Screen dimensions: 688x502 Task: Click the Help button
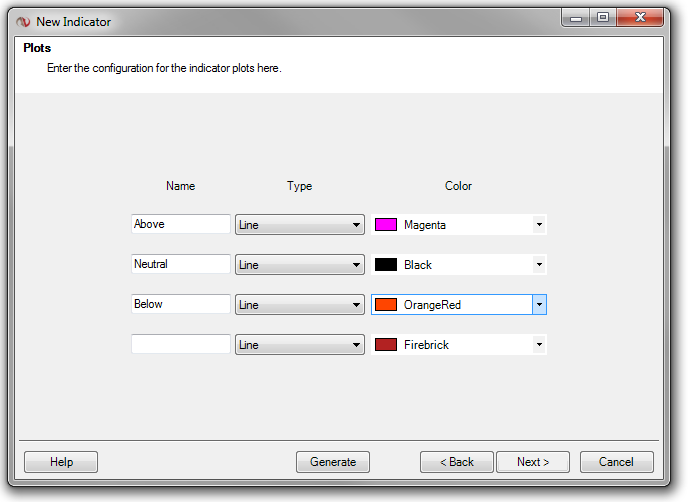coord(61,462)
